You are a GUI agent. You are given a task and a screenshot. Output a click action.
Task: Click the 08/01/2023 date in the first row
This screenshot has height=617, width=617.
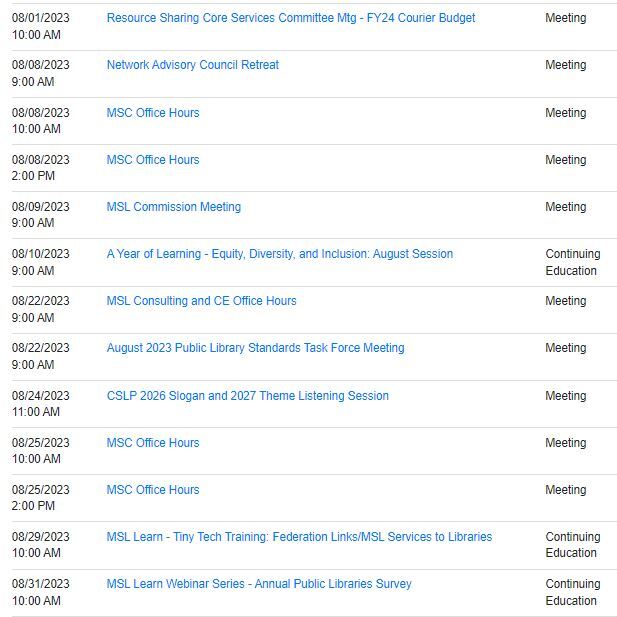click(41, 18)
